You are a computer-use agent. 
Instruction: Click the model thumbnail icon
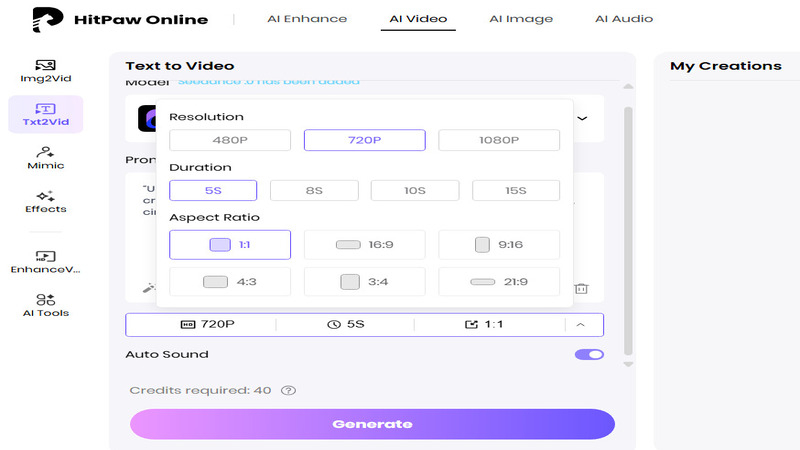(x=147, y=118)
